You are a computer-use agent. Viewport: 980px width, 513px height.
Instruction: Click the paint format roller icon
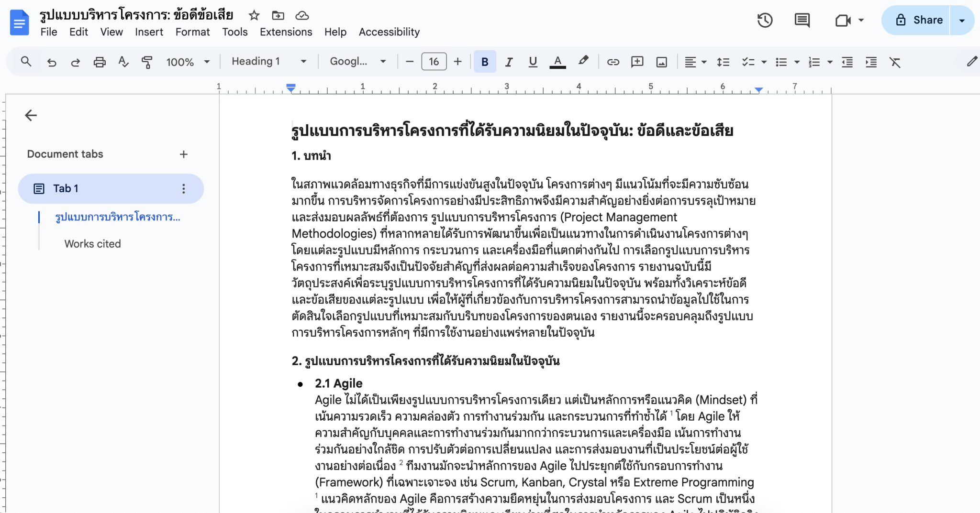click(x=147, y=62)
